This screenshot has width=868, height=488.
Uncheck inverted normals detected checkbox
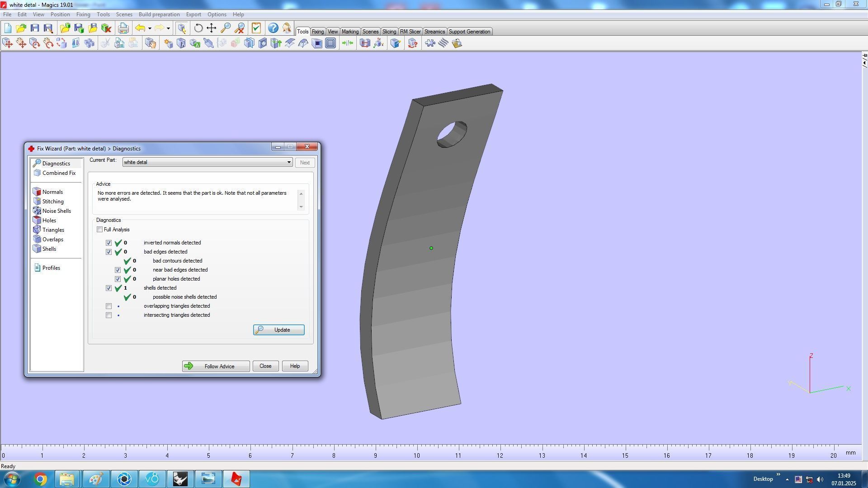point(109,243)
